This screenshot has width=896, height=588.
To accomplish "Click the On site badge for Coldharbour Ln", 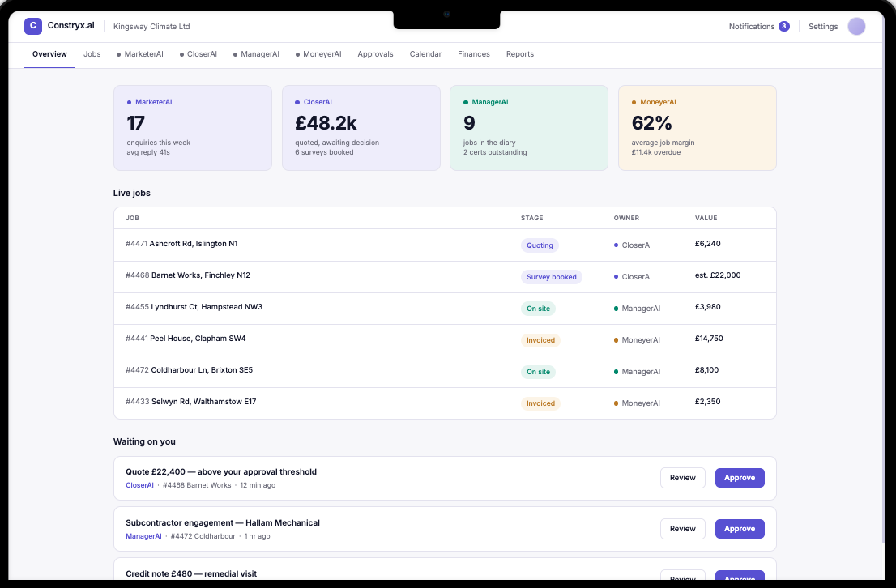I will point(538,372).
